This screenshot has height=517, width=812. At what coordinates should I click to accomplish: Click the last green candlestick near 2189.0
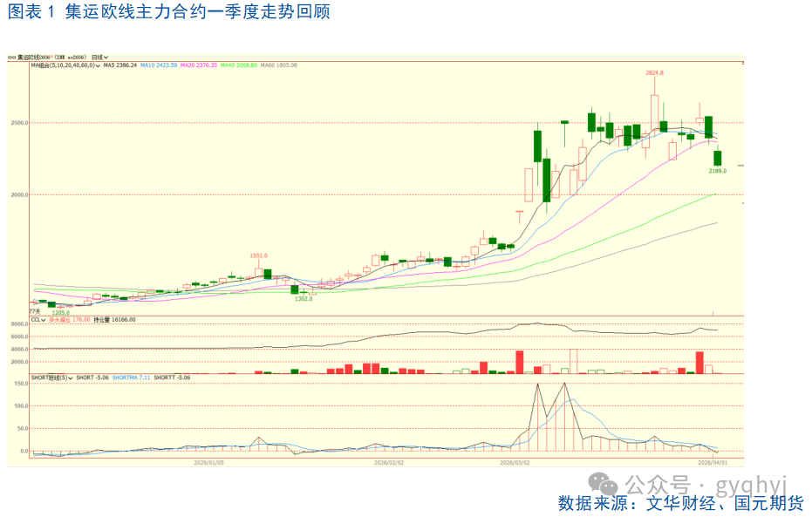tap(718, 157)
